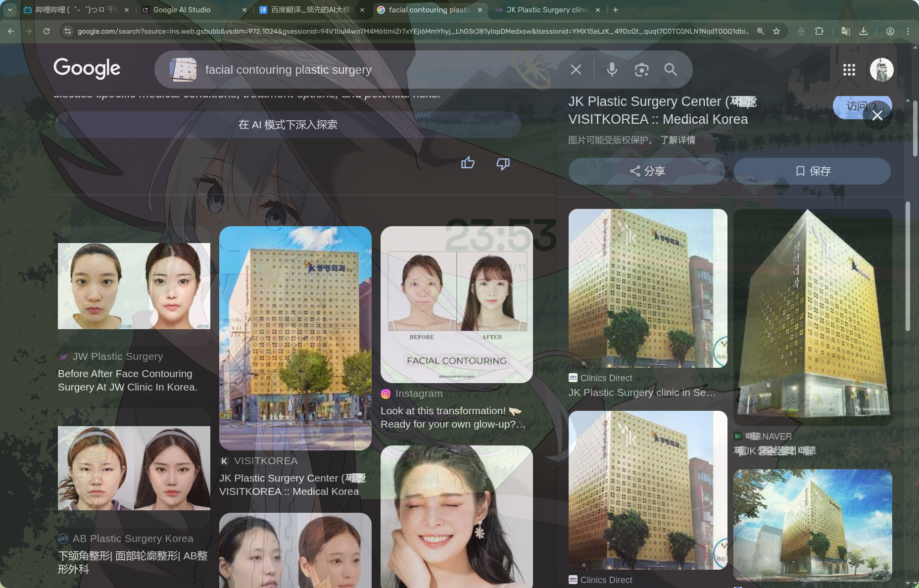919x588 pixels.
Task: Explore deeper with 在 AI 模式下深入探索
Action: 288,125
